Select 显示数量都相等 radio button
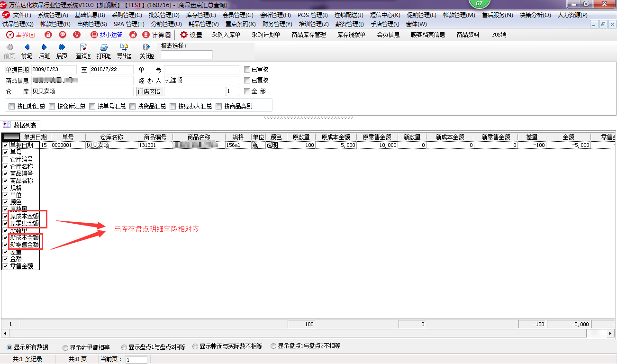This screenshot has width=617, height=364. (65, 347)
